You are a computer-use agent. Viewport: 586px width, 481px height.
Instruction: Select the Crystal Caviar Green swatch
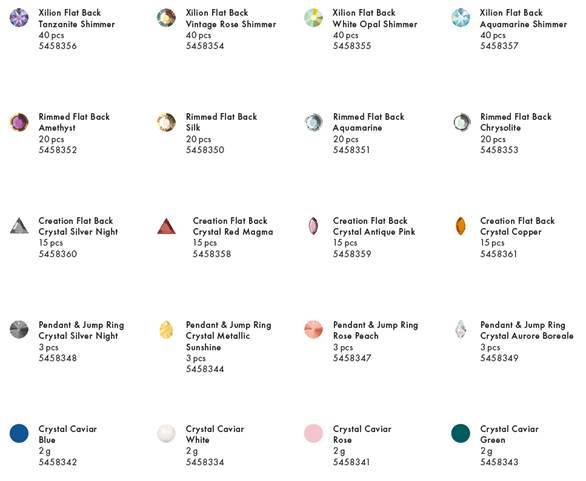460,434
